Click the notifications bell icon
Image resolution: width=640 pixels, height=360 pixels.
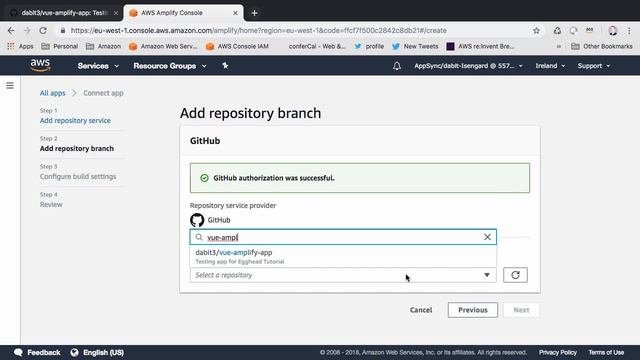[397, 66]
